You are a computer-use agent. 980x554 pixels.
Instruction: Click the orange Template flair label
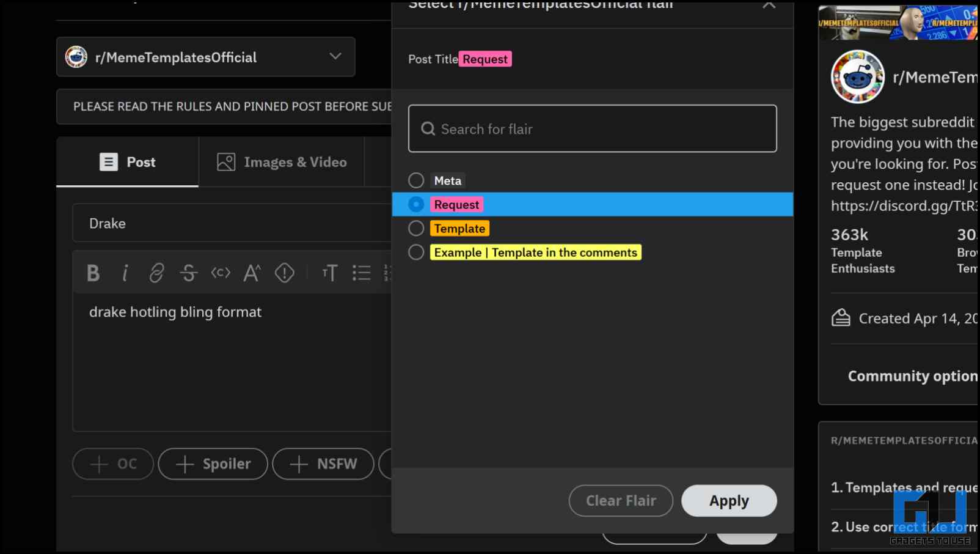[x=459, y=229]
